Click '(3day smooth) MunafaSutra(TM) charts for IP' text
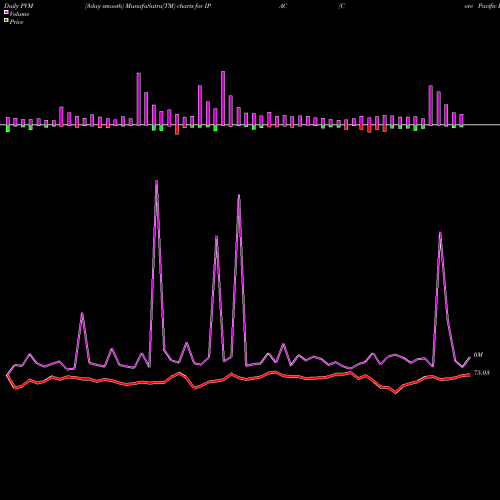The width and height of the screenshot is (500, 500). coord(148,6)
